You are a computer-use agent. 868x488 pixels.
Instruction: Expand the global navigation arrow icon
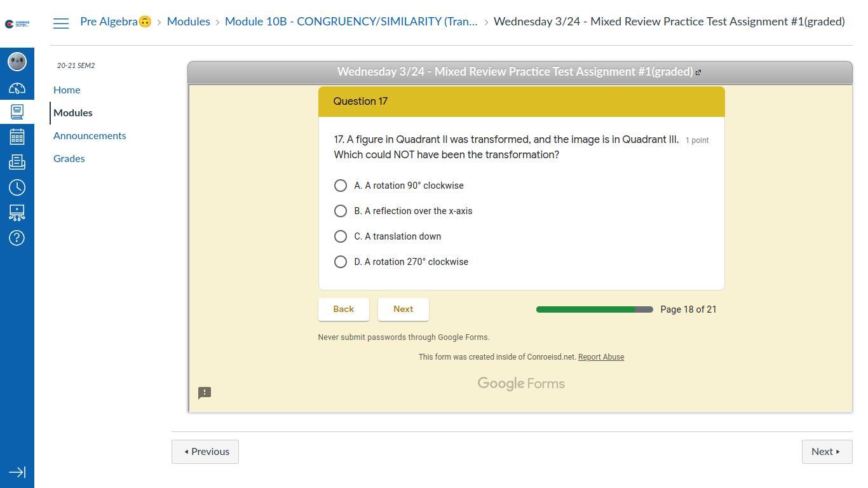coord(17,472)
